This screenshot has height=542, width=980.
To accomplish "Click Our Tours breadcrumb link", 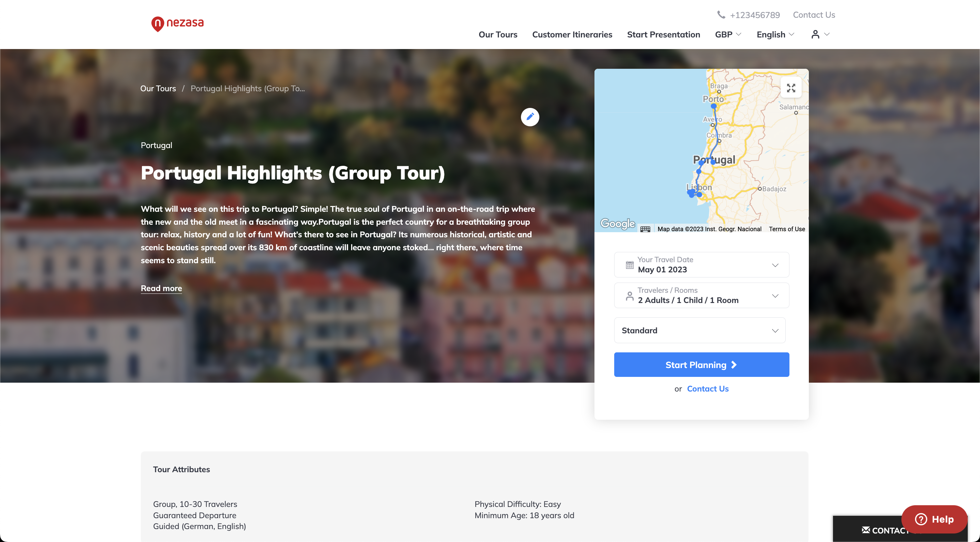I will (x=158, y=88).
